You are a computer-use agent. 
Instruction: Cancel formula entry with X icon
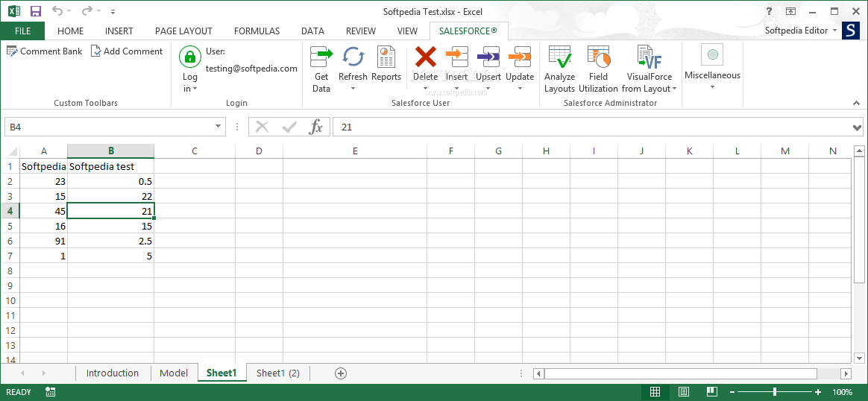pyautogui.click(x=262, y=127)
